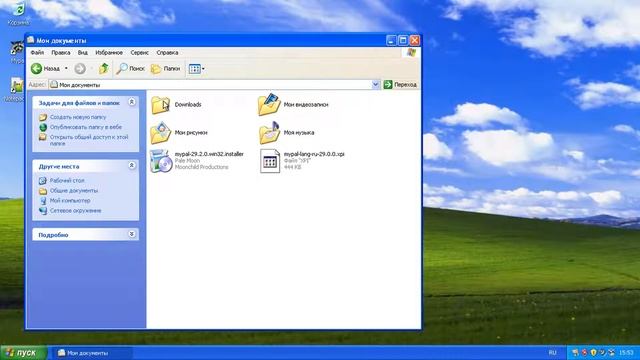Open the Сервис menu
The width and height of the screenshot is (640, 360).
pyautogui.click(x=140, y=53)
